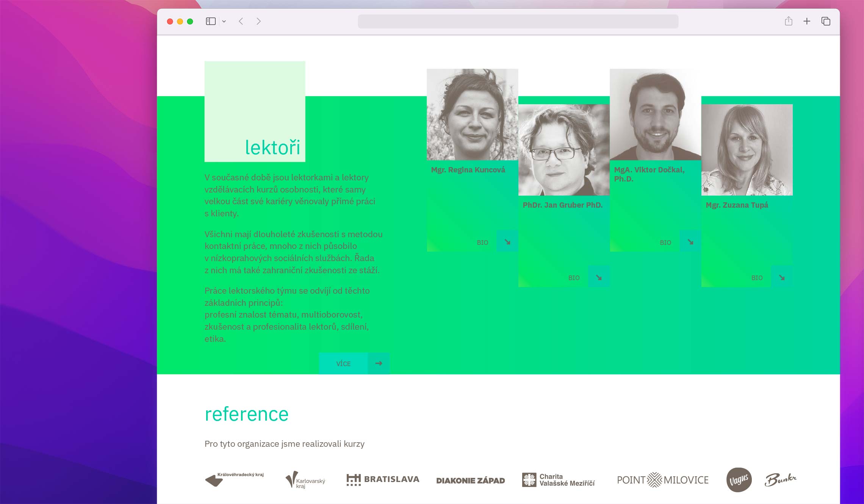
Task: Open Jan Gruber's photo
Action: click(x=564, y=150)
